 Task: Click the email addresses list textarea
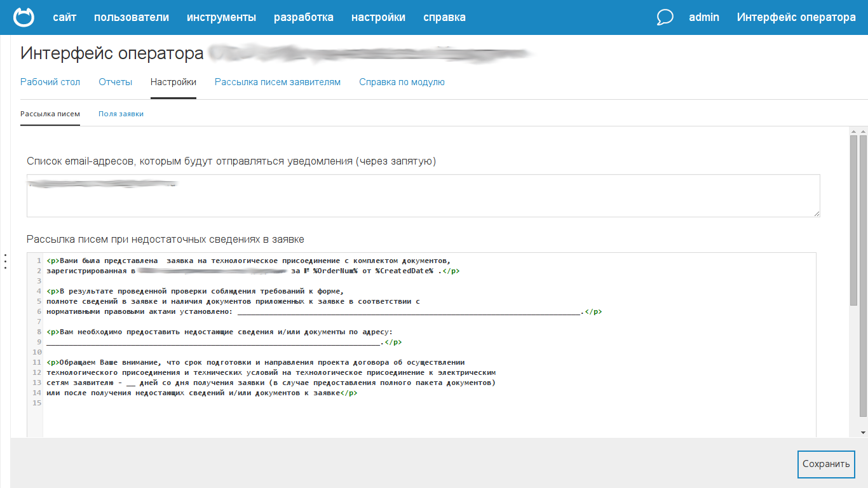click(x=423, y=196)
